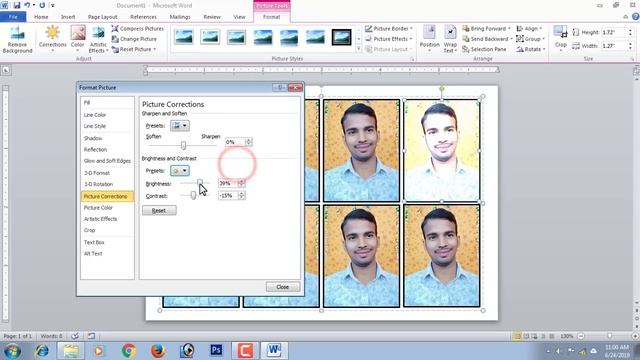This screenshot has width=640, height=360.
Task: Click the Word icon in taskbar
Action: (x=274, y=350)
